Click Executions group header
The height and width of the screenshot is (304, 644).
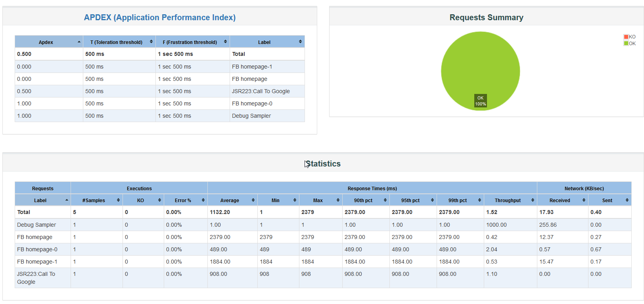(x=139, y=188)
